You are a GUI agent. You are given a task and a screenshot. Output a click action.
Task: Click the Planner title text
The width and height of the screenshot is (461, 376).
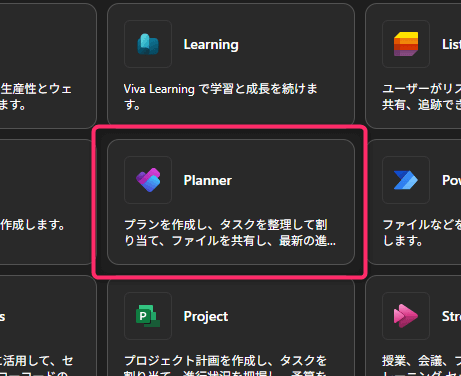[208, 180]
